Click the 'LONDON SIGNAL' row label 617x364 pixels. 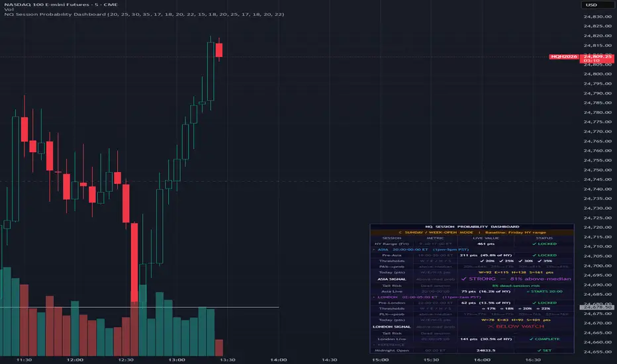(391, 327)
